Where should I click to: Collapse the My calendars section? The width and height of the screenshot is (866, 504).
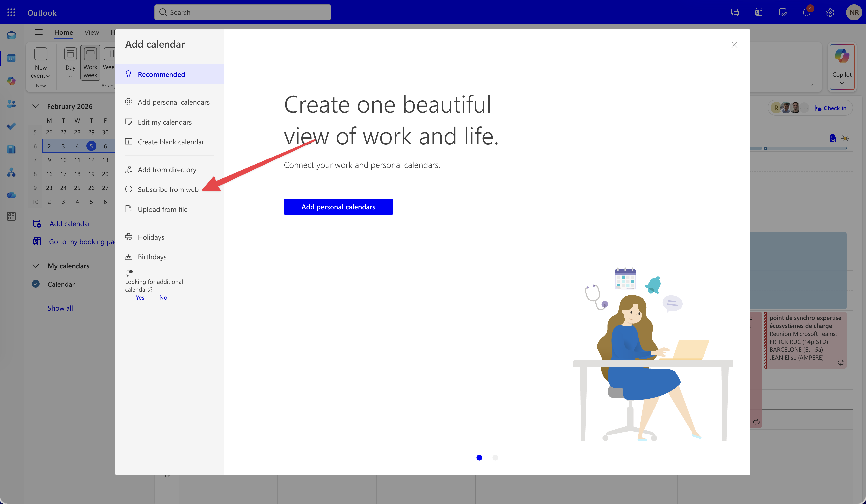click(36, 266)
